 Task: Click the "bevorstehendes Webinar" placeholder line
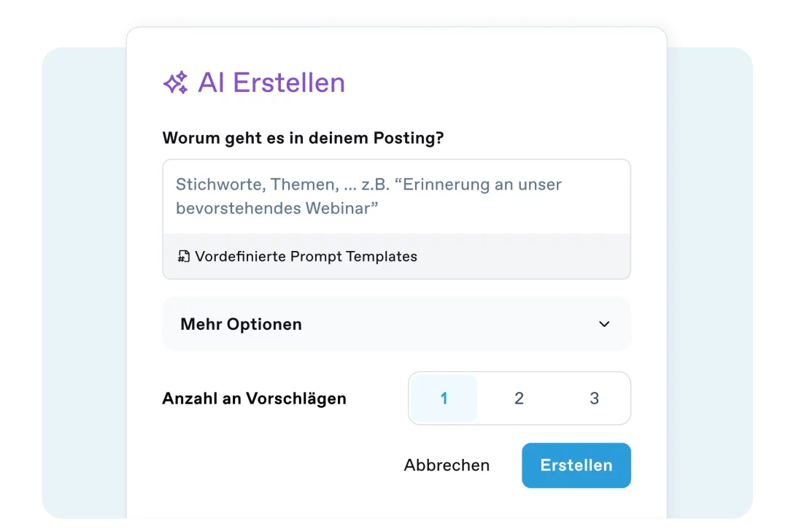click(277, 208)
